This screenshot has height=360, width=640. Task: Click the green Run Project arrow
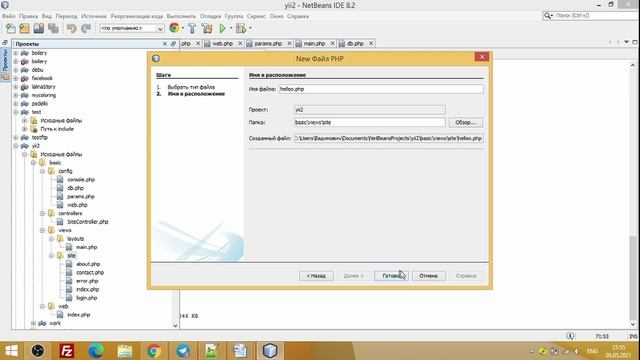point(222,28)
